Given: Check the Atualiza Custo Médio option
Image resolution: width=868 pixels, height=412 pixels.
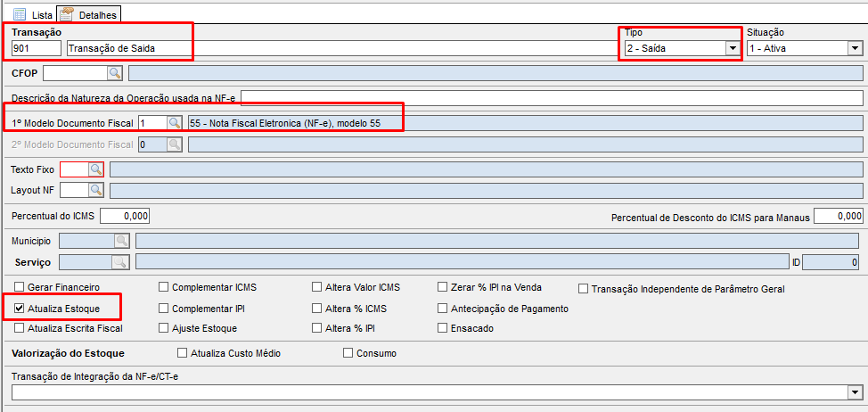Looking at the screenshot, I should [183, 353].
